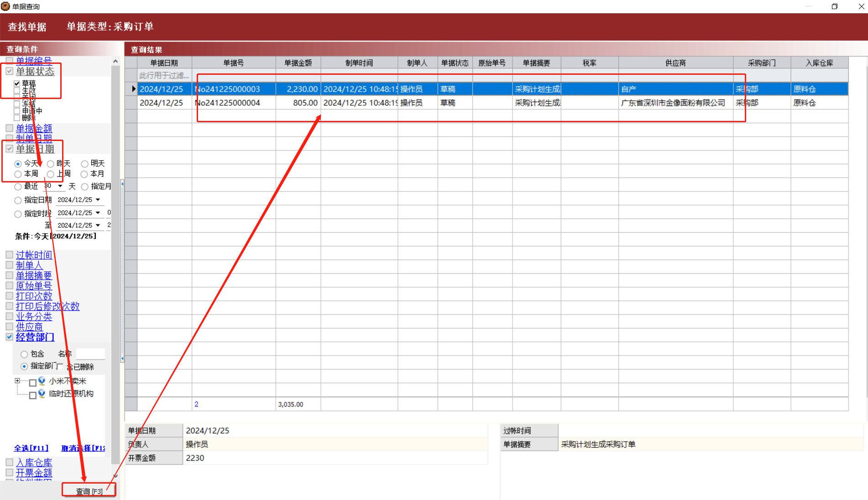
Task: Click the 广东省深圳市金像面粉有限公司 supplier cell
Action: 675,103
